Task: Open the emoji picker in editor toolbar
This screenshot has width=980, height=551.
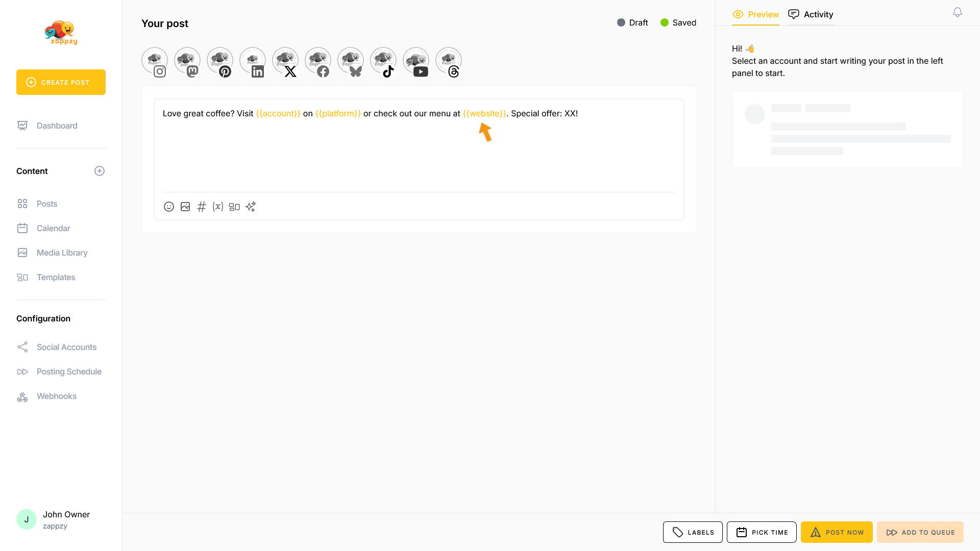Action: pos(169,207)
